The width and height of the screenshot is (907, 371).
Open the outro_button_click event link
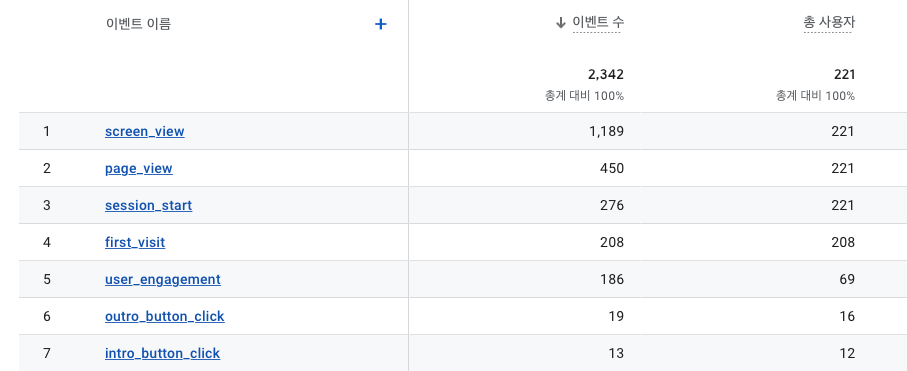(x=165, y=317)
